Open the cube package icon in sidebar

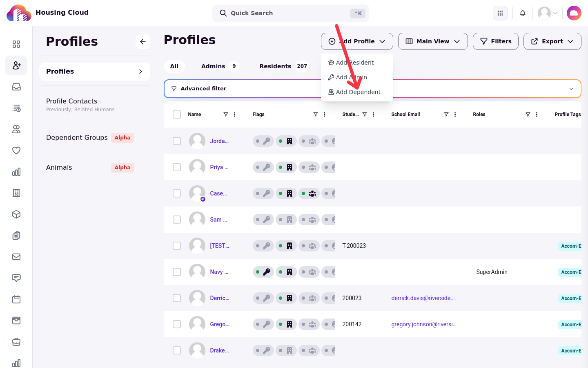(x=16, y=214)
